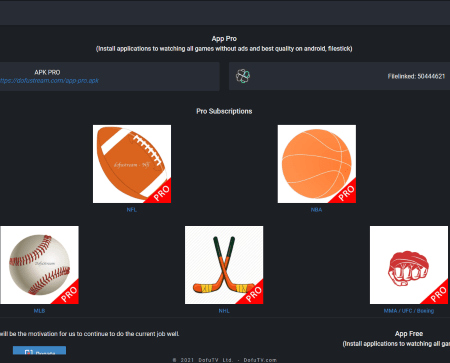Click the blue Donate button
Screen dimensions: 450x363
pos(39,350)
